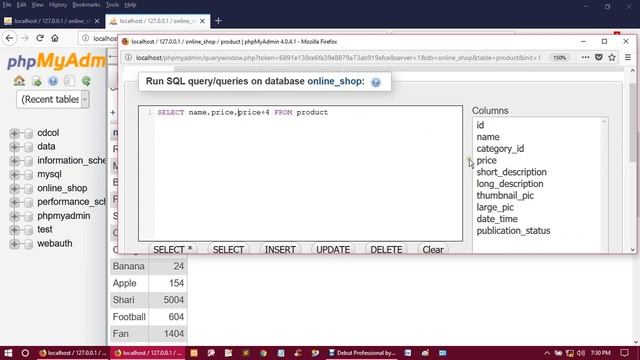Open the query window icon in sidebar
Image resolution: width=640 pixels, height=360 pixels.
click(69, 81)
